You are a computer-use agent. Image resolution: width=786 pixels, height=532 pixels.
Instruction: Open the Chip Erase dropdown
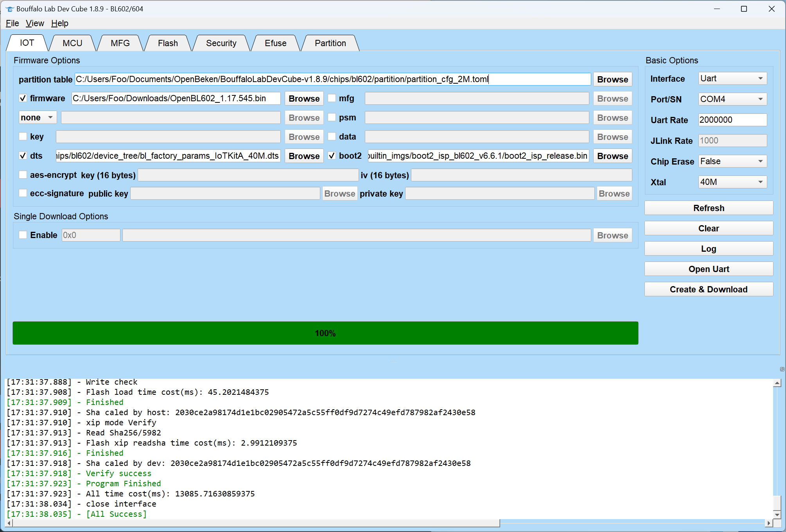(732, 161)
